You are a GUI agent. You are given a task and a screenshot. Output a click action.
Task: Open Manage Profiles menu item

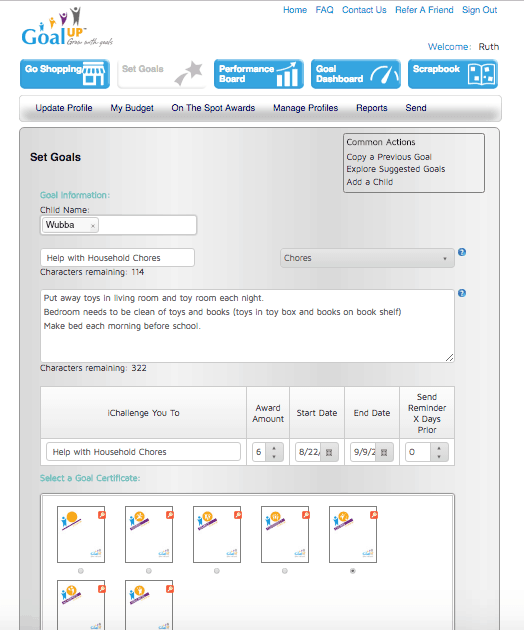coord(305,108)
